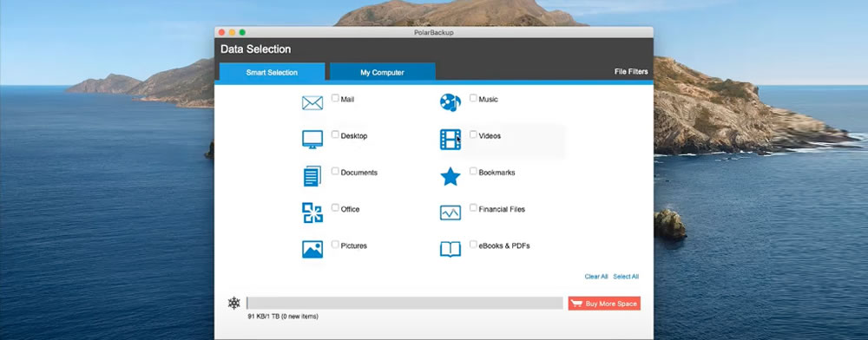Open the My Computer tab
The image size is (868, 340).
coord(383,72)
